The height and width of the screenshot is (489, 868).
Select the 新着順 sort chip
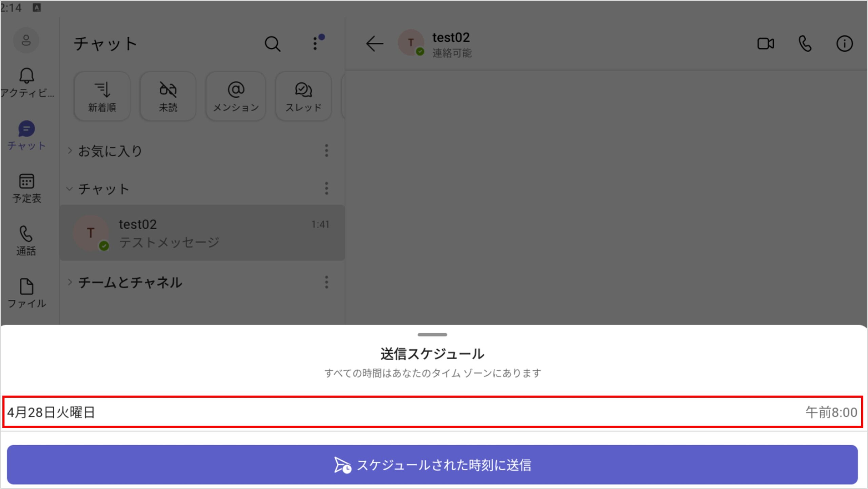pos(102,96)
